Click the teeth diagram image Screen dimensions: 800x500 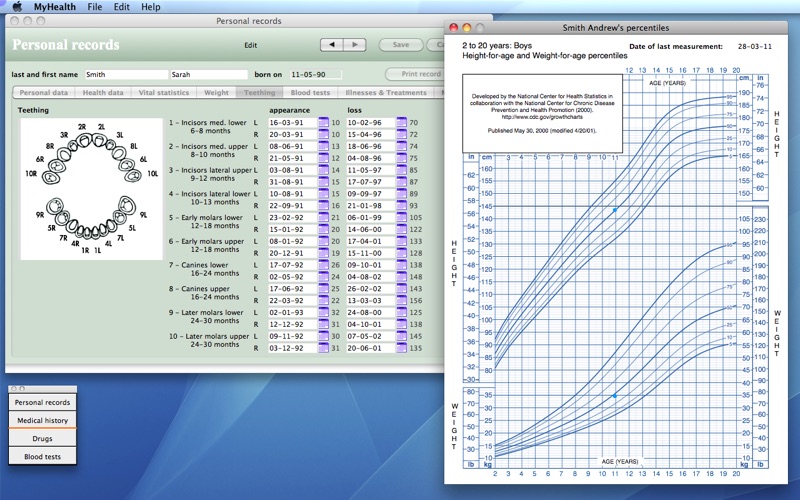point(91,189)
